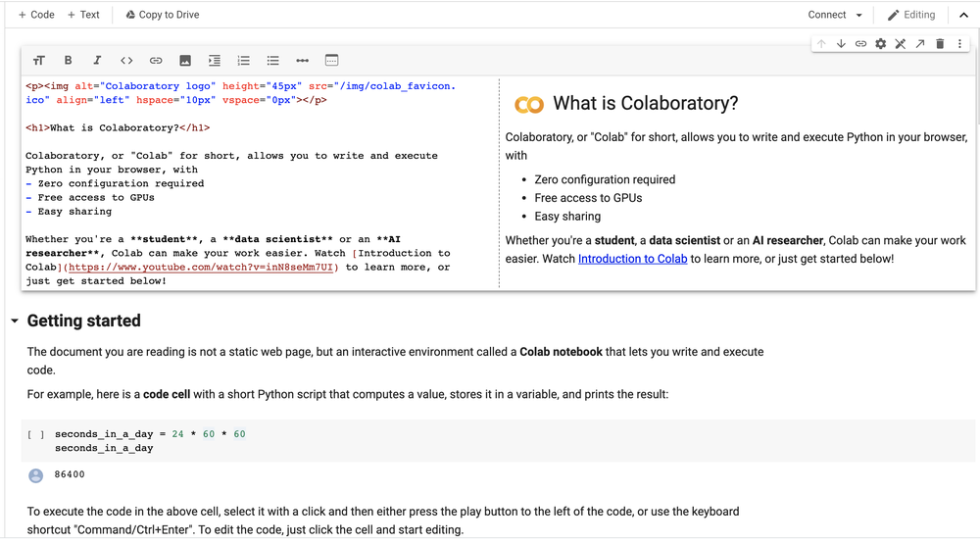
Task: Insert an image via the markdown toolbar
Action: (x=184, y=61)
